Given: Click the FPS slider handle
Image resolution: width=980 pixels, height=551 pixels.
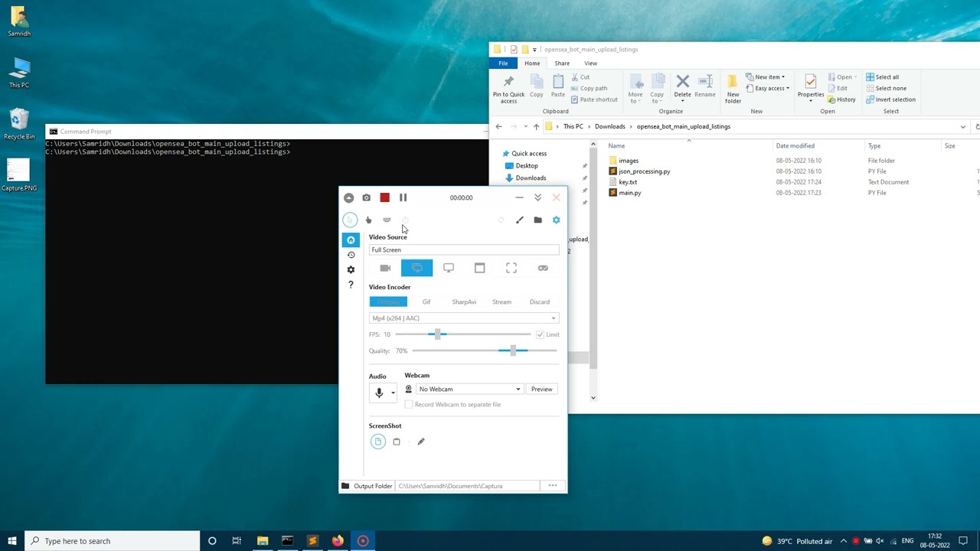Looking at the screenshot, I should 438,334.
